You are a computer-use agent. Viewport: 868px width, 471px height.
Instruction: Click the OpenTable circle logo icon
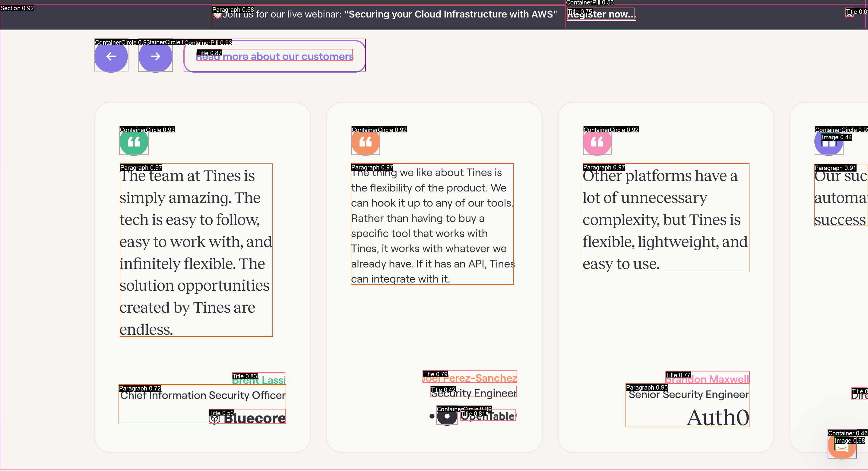point(447,416)
